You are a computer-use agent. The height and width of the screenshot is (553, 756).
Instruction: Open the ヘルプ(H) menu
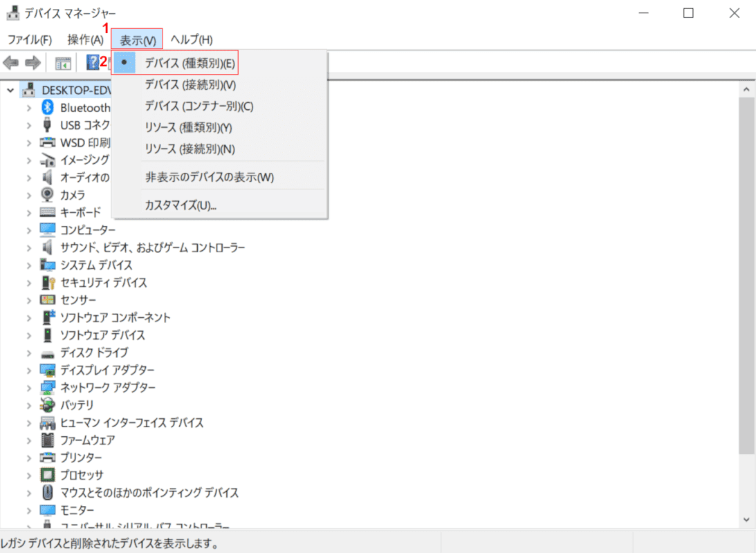pos(192,39)
